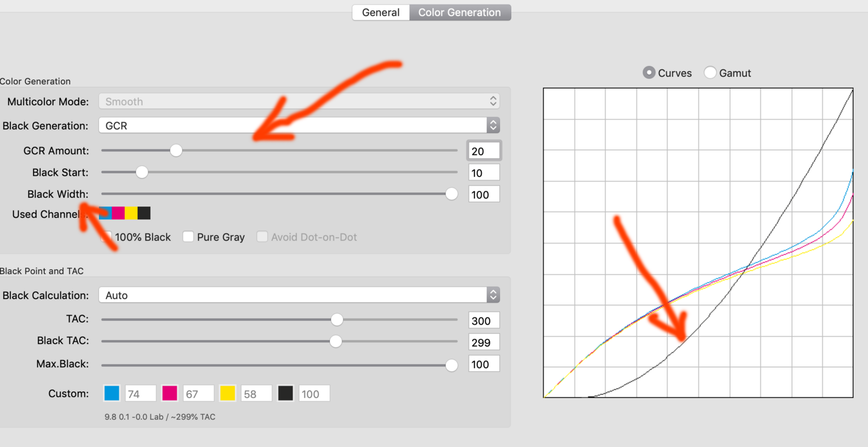Viewport: 868px width, 447px height.
Task: Click the black Used Channels swatch
Action: [x=144, y=213]
